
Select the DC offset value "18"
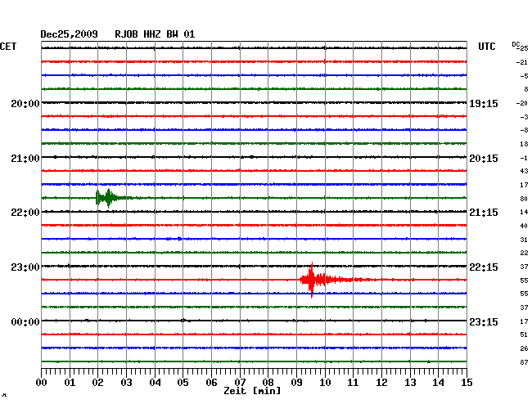point(524,144)
